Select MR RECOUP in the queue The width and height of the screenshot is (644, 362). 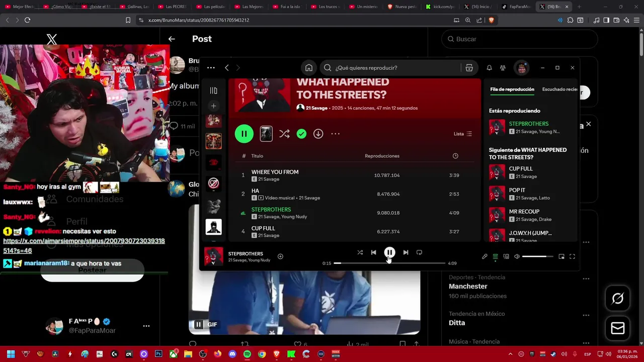click(531, 215)
